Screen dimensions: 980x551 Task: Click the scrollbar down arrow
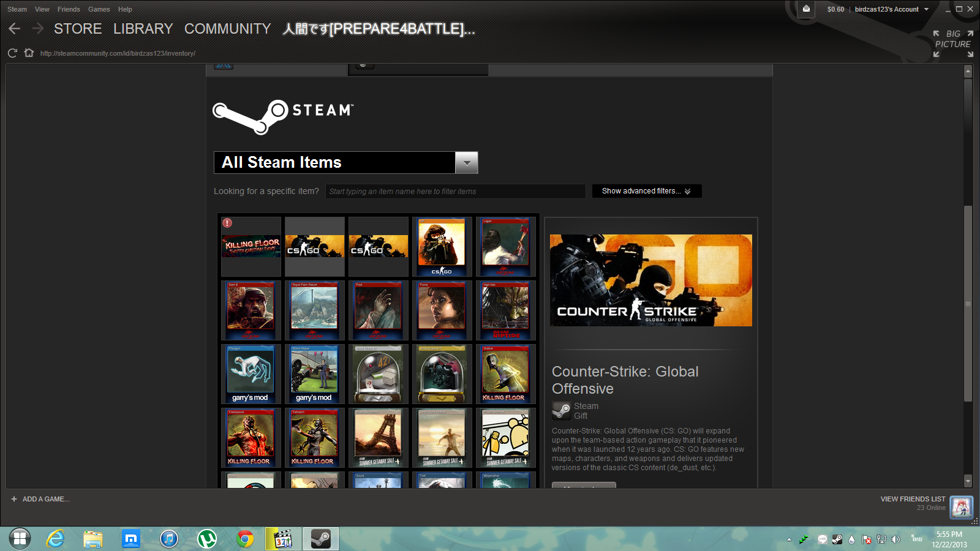click(968, 481)
